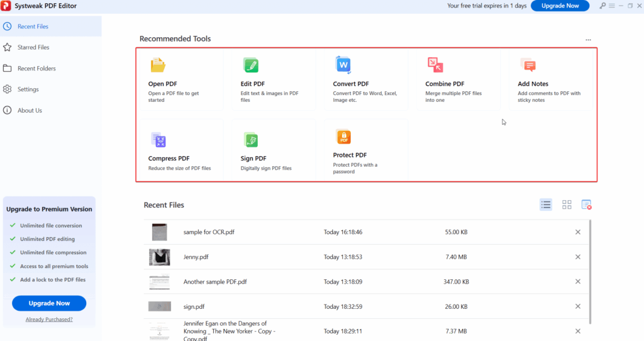Click the Open PDF card title

pos(163,84)
